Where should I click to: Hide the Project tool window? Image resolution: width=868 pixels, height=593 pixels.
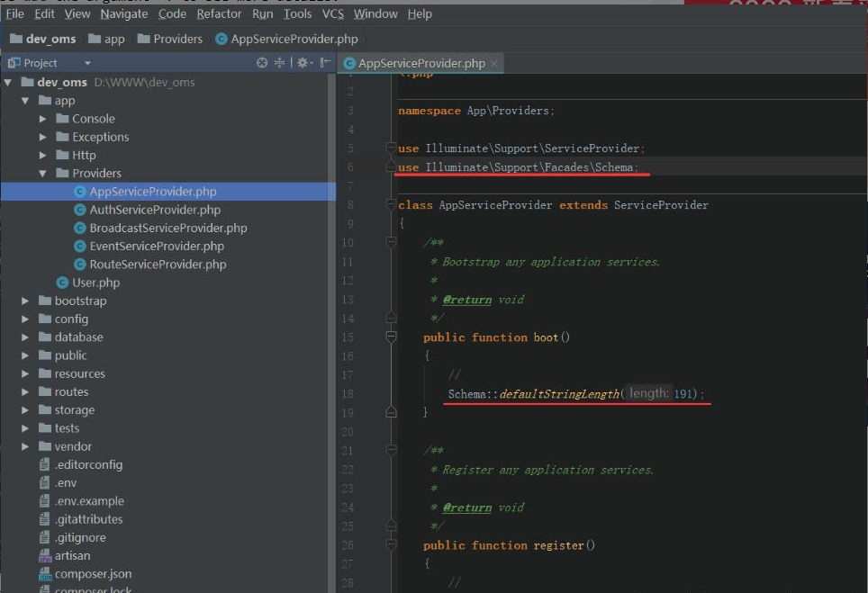[x=325, y=62]
